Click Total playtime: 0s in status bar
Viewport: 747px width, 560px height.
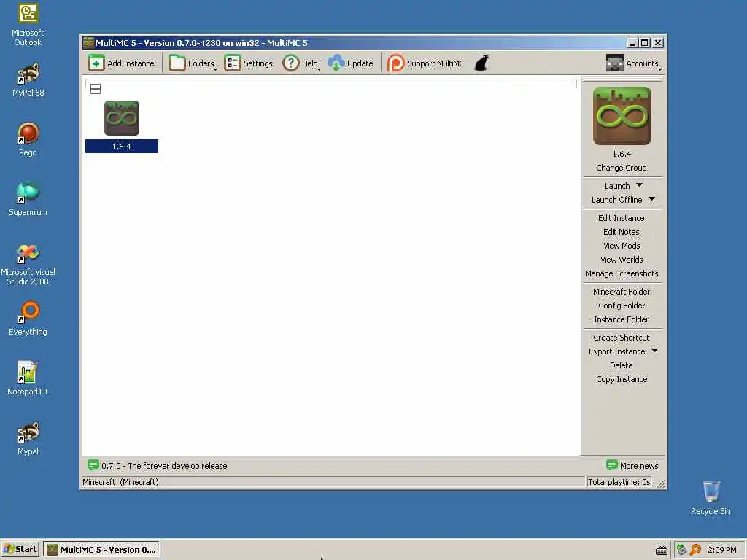coord(619,482)
